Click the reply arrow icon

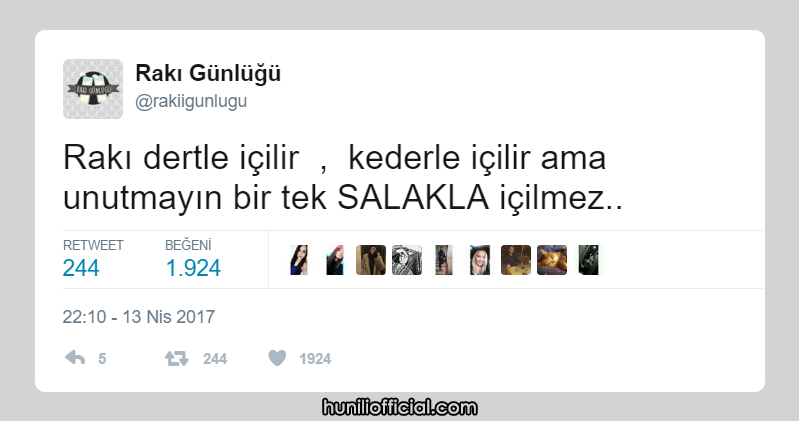[x=75, y=358]
